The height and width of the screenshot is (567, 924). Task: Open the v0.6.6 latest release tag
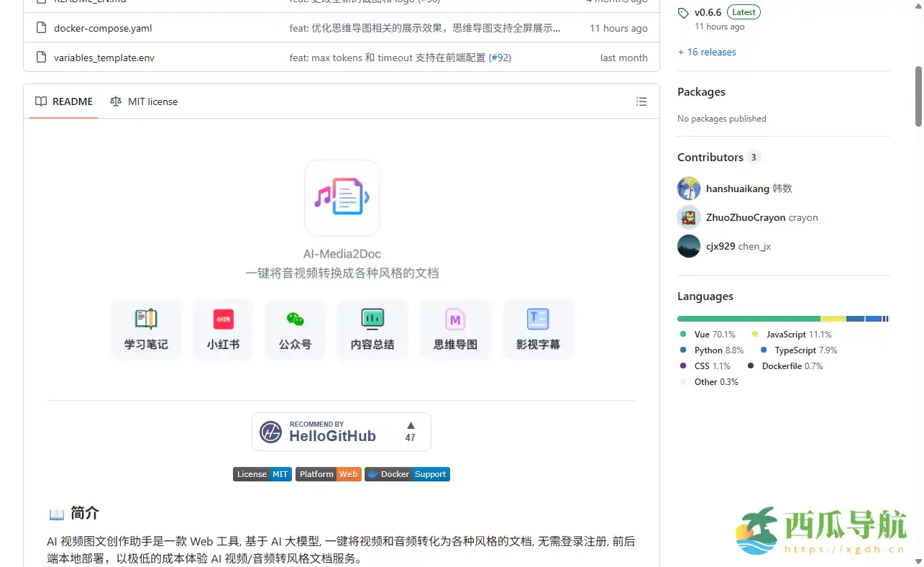(x=708, y=12)
